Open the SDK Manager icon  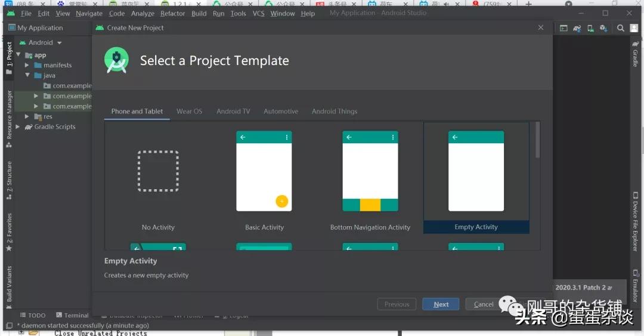point(603,28)
